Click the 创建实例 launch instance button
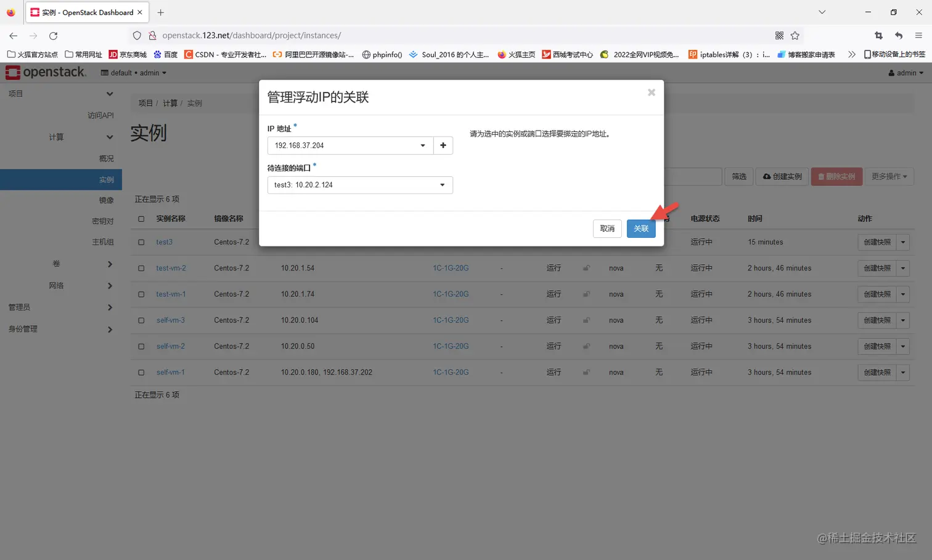Image resolution: width=932 pixels, height=560 pixels. (x=782, y=177)
